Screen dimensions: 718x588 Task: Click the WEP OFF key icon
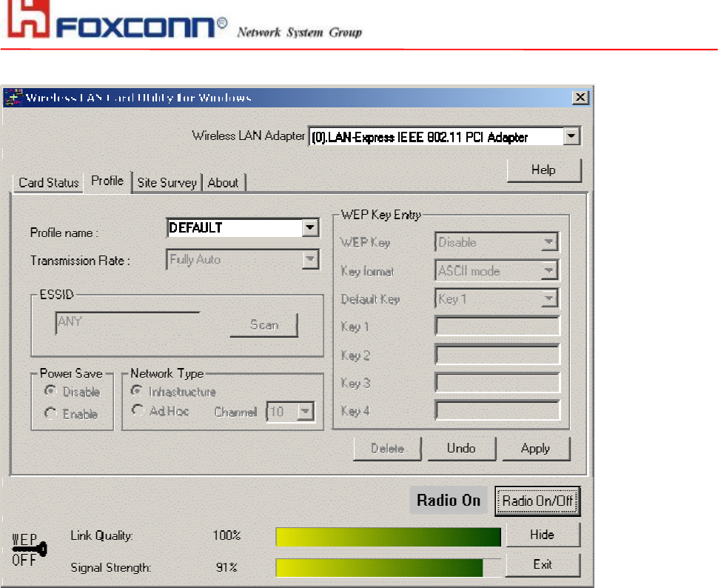click(x=30, y=549)
